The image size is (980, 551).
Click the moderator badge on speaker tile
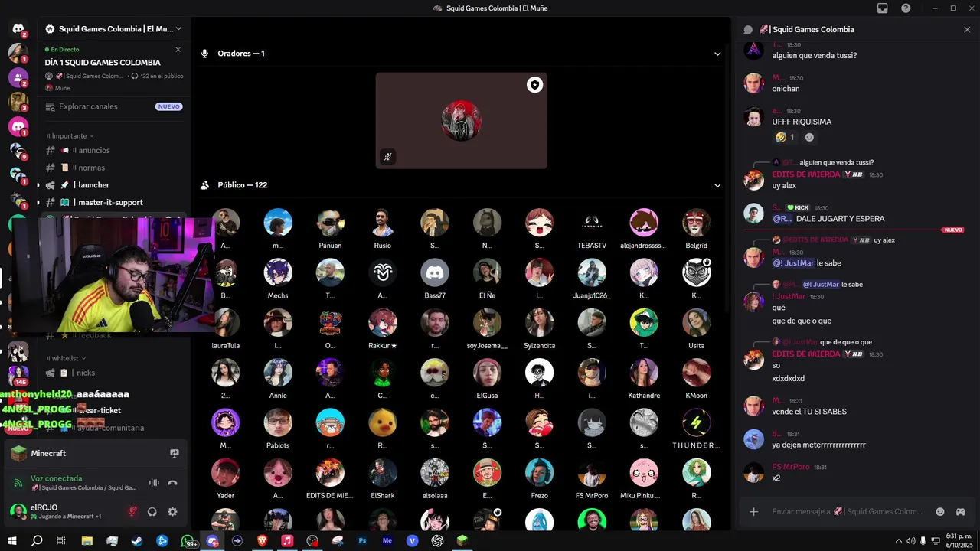click(x=534, y=85)
